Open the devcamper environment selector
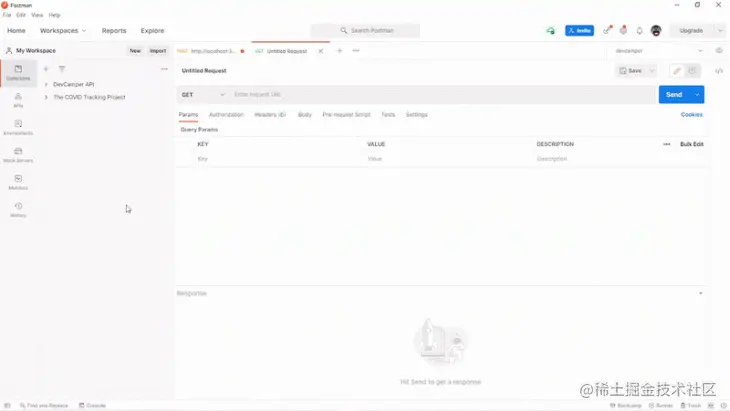The width and height of the screenshot is (730, 411). coord(659,51)
